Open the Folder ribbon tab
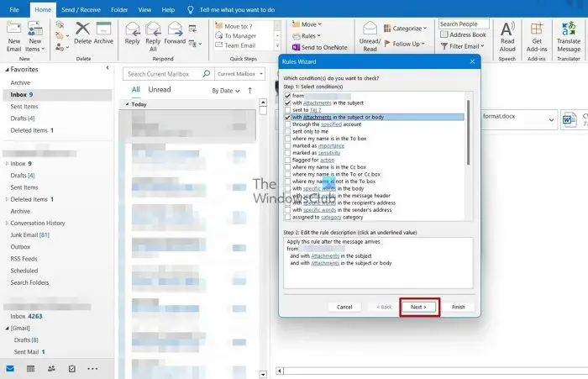 click(119, 10)
